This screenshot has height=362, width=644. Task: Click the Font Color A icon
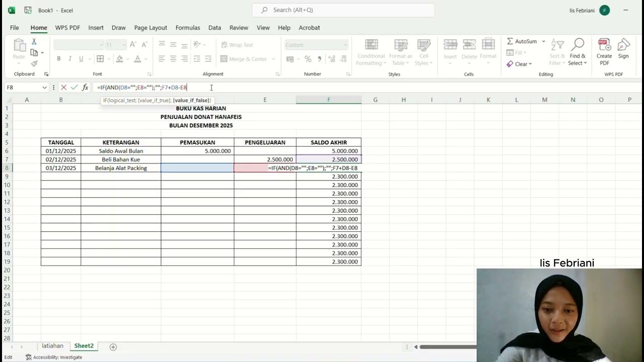[137, 59]
